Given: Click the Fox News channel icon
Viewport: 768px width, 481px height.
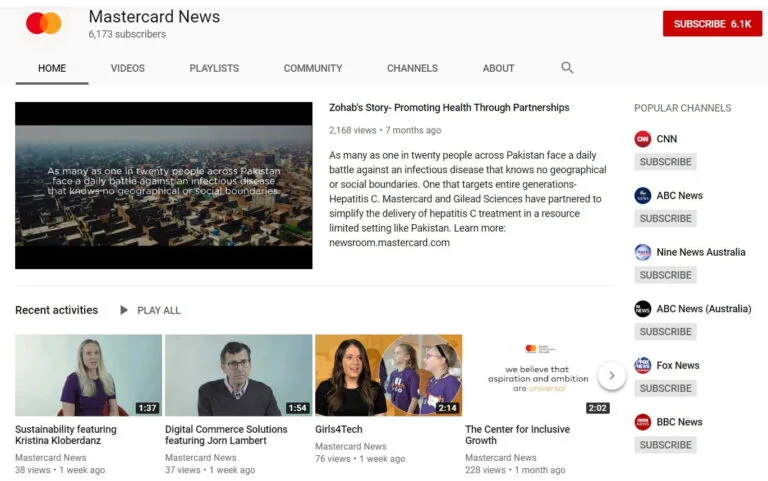Looking at the screenshot, I should tap(642, 365).
